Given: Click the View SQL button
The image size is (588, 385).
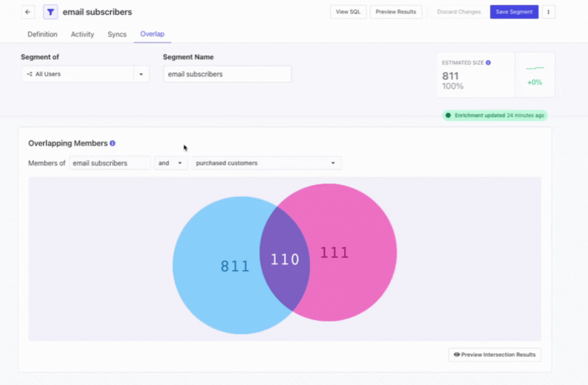Looking at the screenshot, I should tap(348, 12).
